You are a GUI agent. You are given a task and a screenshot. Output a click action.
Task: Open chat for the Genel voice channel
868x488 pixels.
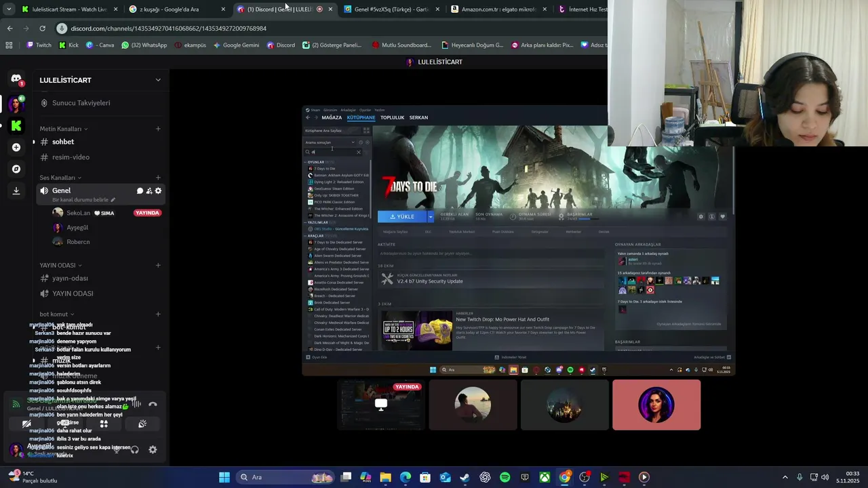coord(140,190)
